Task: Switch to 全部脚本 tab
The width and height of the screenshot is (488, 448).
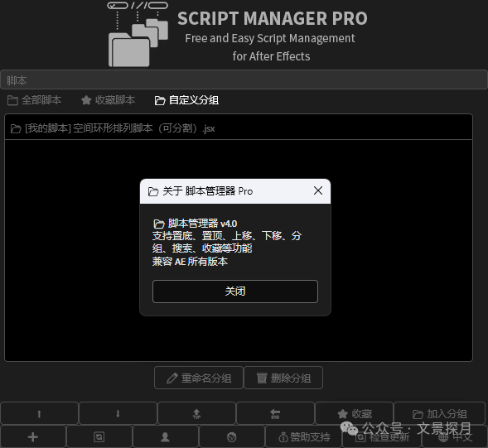Action: (34, 100)
